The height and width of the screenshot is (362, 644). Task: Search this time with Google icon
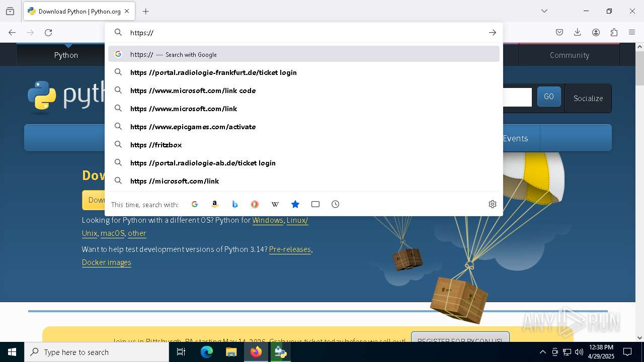[195, 204]
